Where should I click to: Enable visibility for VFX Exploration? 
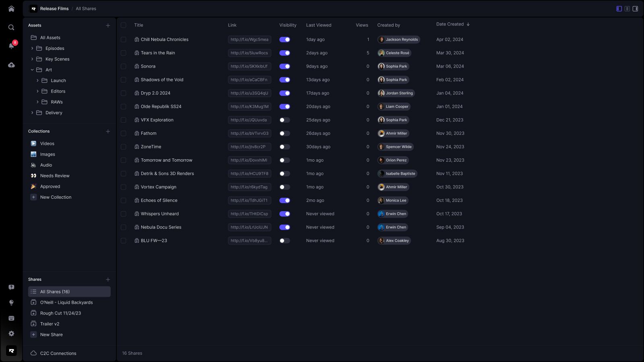click(x=285, y=120)
